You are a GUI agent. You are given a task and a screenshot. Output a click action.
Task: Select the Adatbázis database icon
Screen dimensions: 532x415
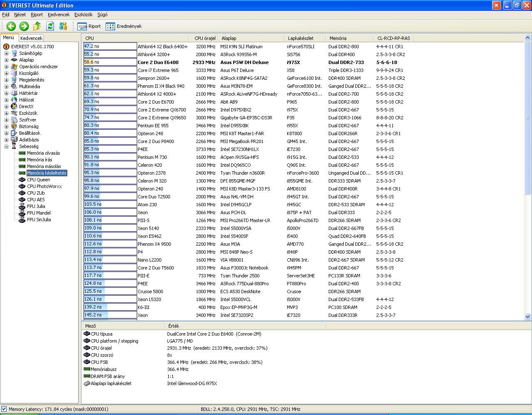pos(14,140)
